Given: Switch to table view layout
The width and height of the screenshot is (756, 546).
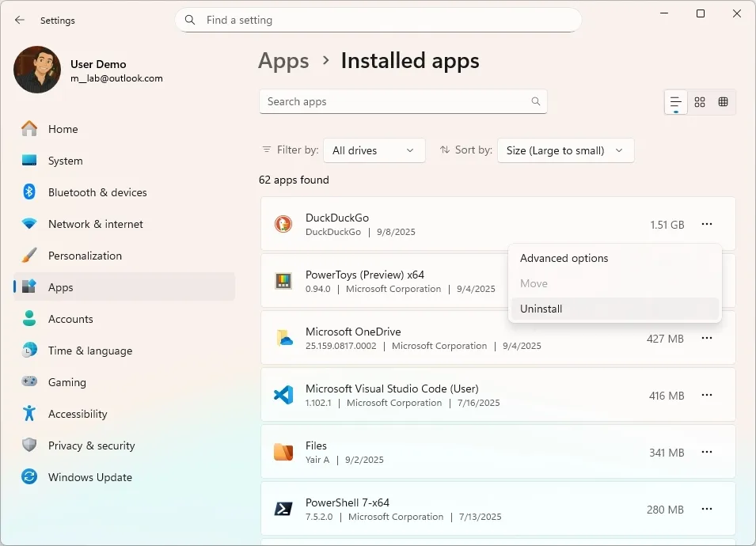Looking at the screenshot, I should pos(723,102).
